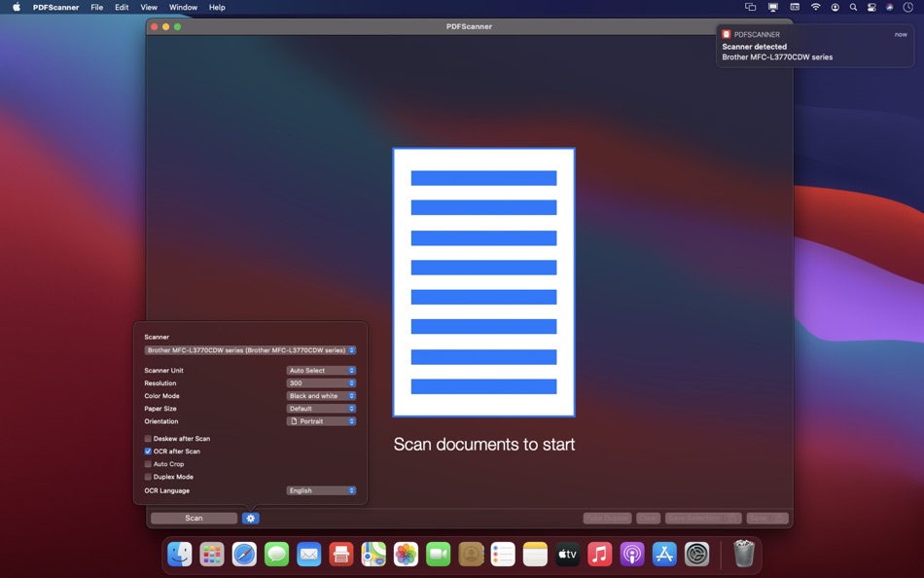Screen dimensions: 924x578
Task: Open Apple menu logo
Action: [17, 7]
